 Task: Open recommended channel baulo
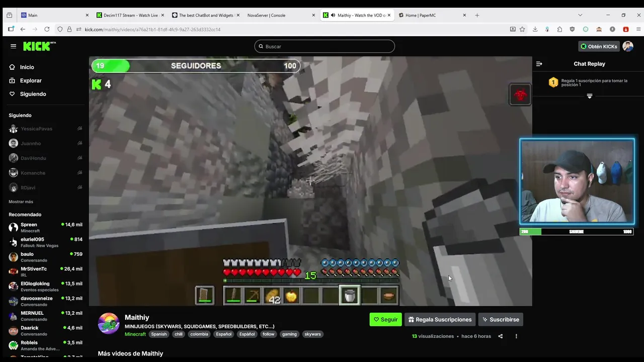pyautogui.click(x=45, y=257)
